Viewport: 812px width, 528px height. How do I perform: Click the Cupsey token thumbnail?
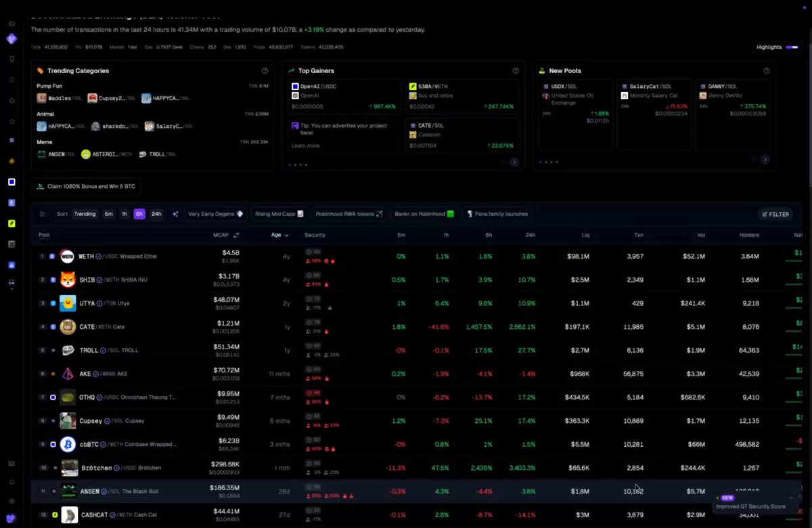(x=68, y=421)
